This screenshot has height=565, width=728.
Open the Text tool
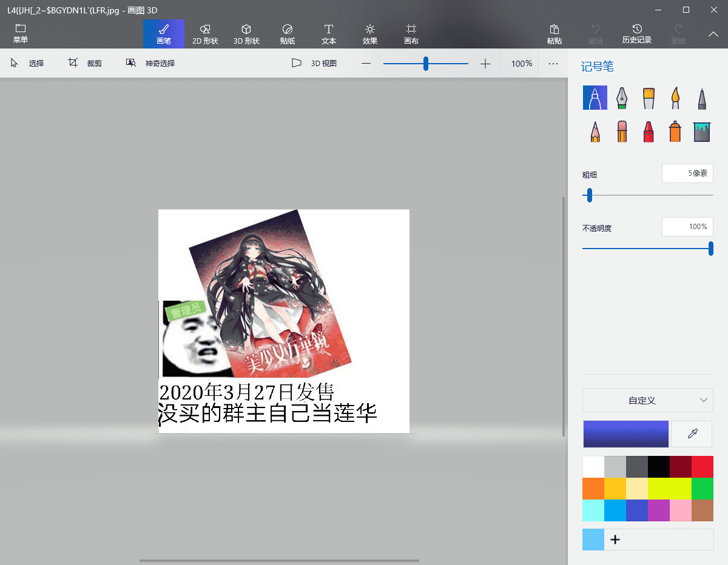coord(328,33)
